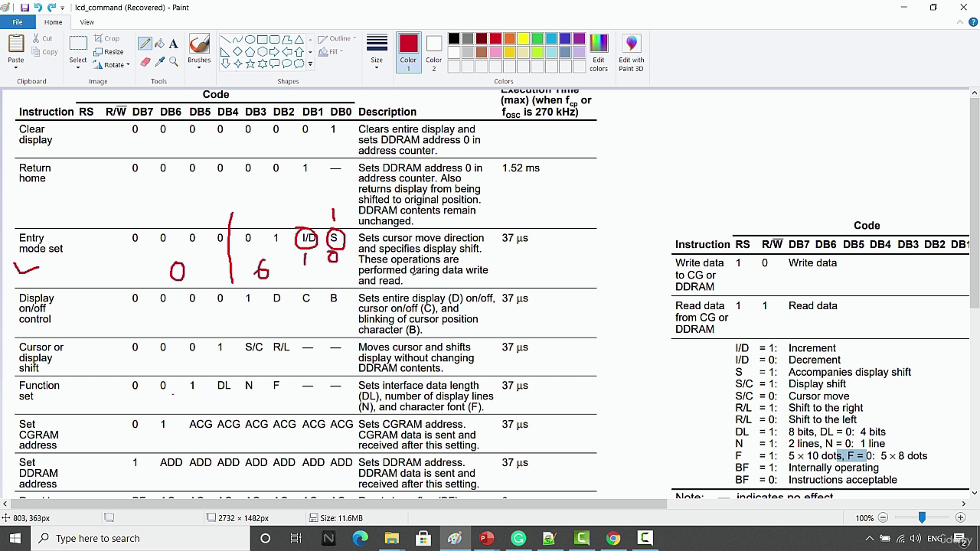Expand the Select dropdown arrow
The width and height of the screenshot is (980, 551).
tap(78, 67)
